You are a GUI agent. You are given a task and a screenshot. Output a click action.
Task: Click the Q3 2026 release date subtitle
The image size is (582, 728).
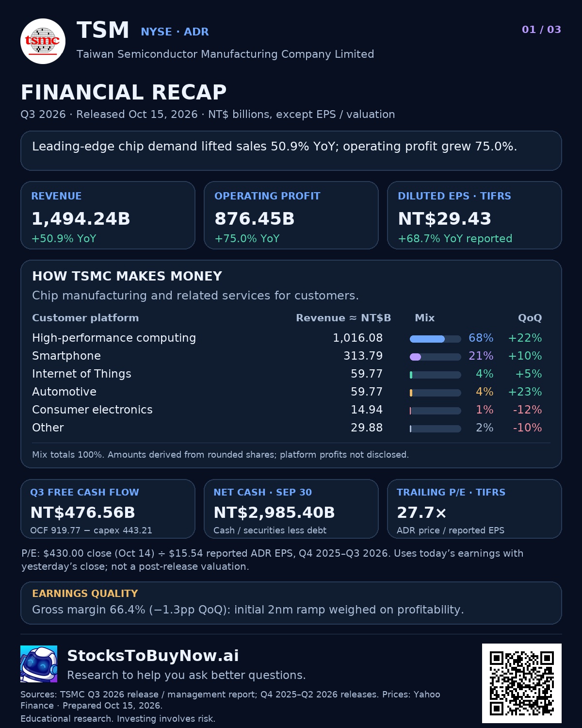click(x=208, y=115)
